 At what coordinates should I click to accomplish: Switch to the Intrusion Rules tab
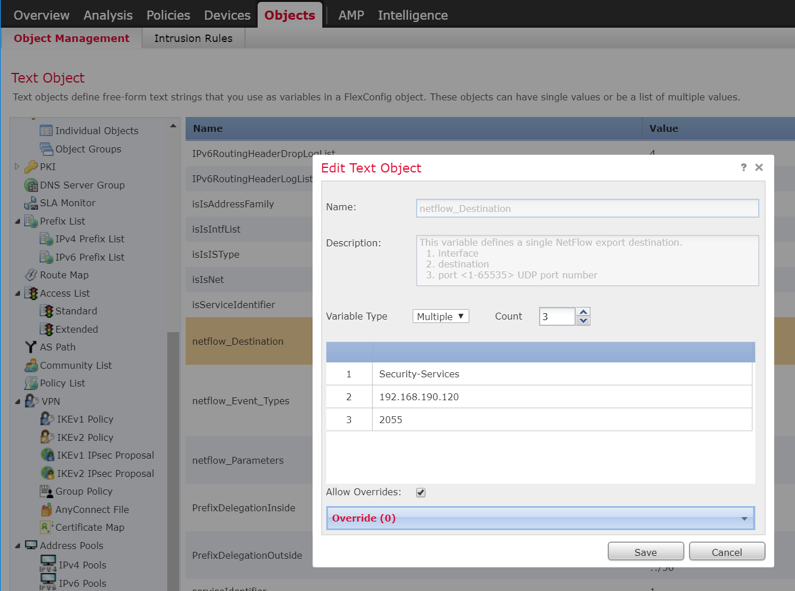point(193,39)
